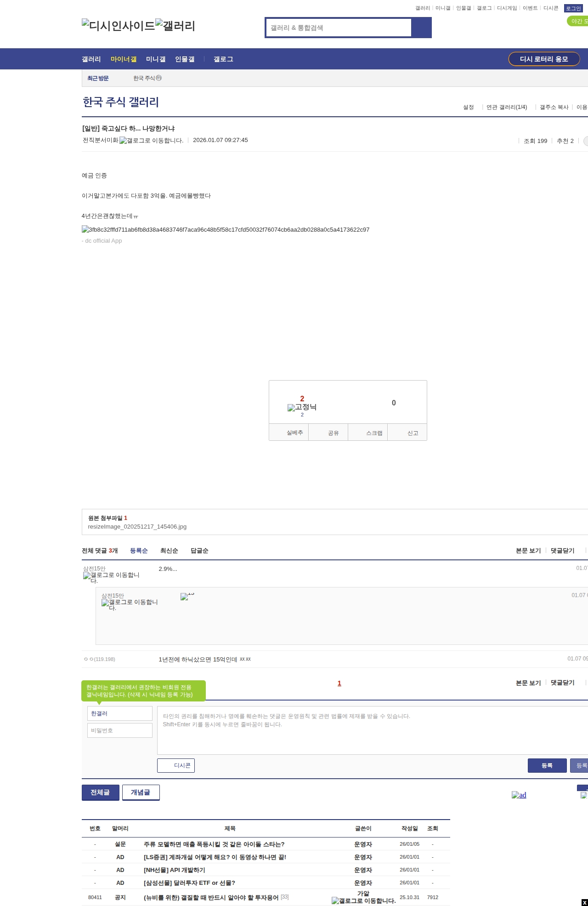Open top 디시게임 link
Image resolution: width=588 pixels, height=906 pixels.
[x=507, y=8]
